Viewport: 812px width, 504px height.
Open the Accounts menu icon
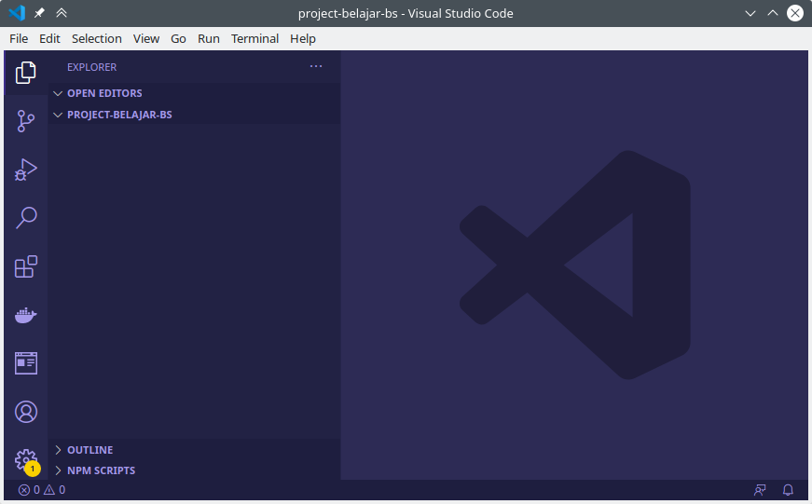click(x=26, y=412)
